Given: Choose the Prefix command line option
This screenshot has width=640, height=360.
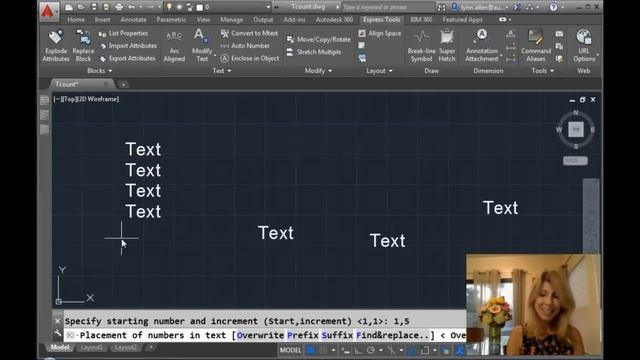Looking at the screenshot, I should [x=303, y=336].
